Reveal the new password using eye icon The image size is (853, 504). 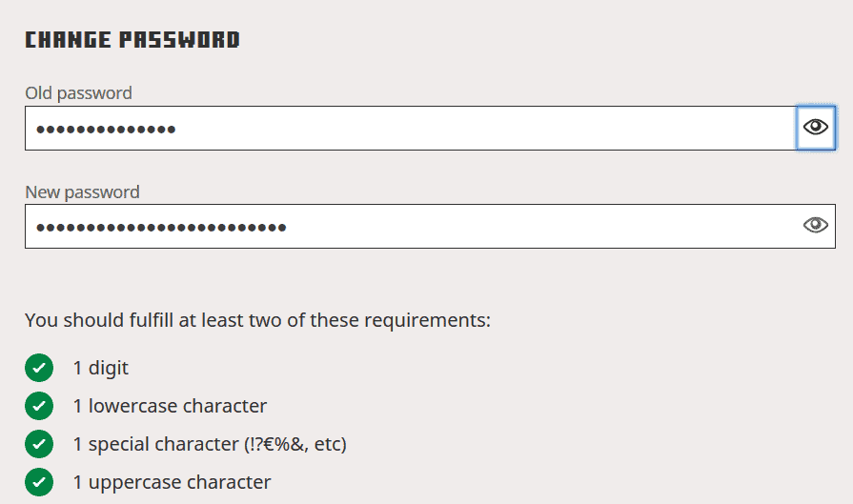[x=816, y=225]
